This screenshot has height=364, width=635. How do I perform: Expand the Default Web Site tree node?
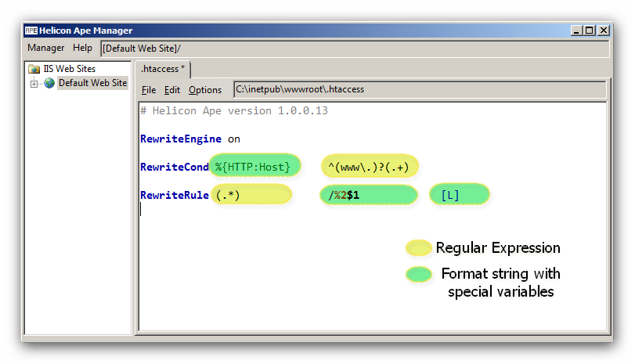pos(34,83)
